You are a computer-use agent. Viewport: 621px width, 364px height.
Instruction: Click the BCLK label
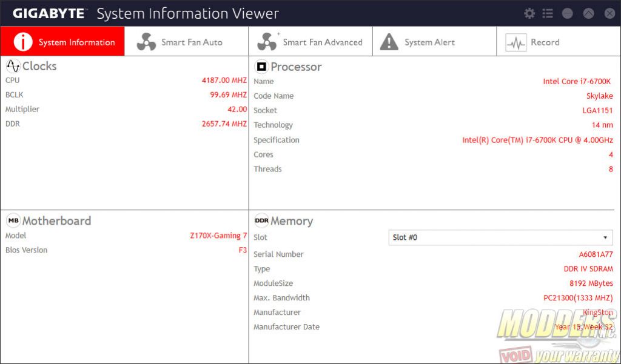[x=15, y=95]
